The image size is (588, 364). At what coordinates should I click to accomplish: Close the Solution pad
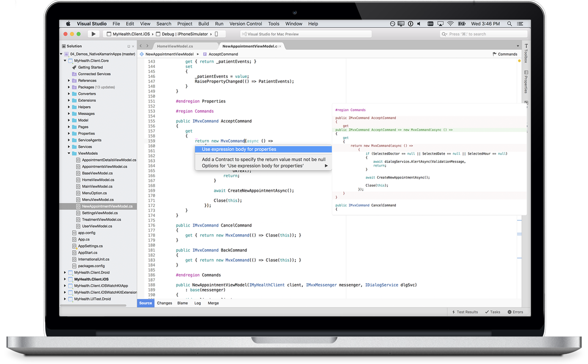(133, 46)
